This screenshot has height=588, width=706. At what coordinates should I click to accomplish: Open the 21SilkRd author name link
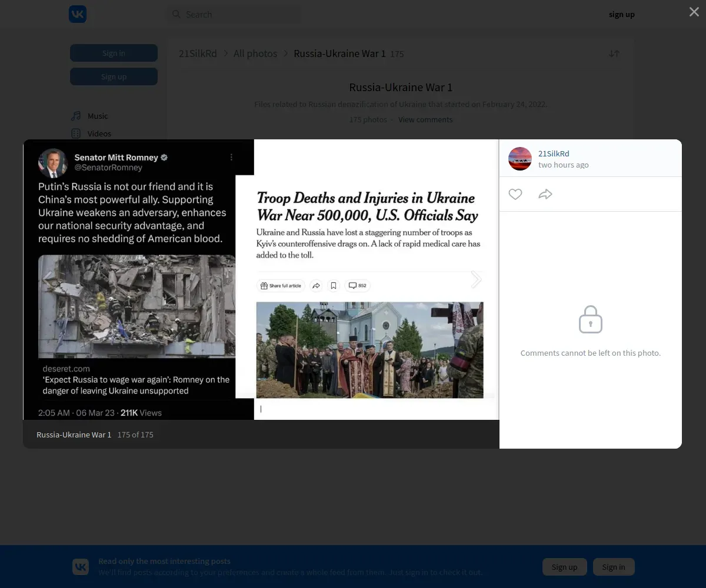(554, 153)
